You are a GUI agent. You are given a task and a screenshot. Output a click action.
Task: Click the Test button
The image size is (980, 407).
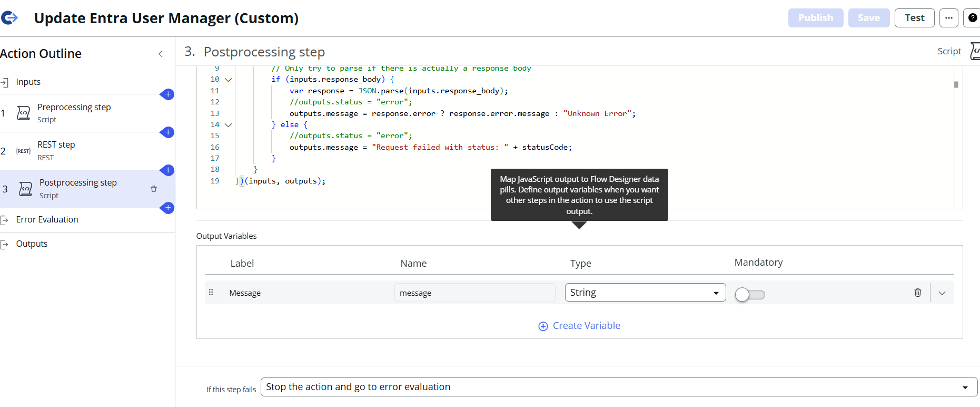click(914, 18)
